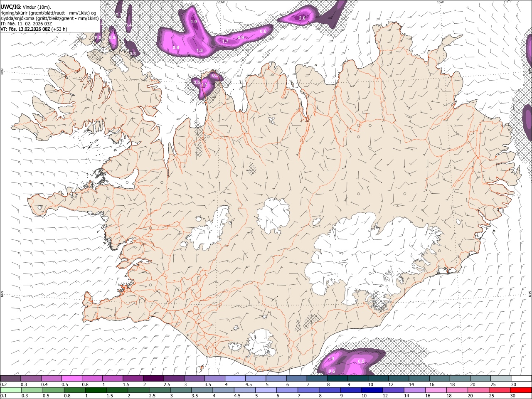This screenshot has width=532, height=399.
Task: Click the 1.9 value north of Iceland
Action: [x=194, y=22]
